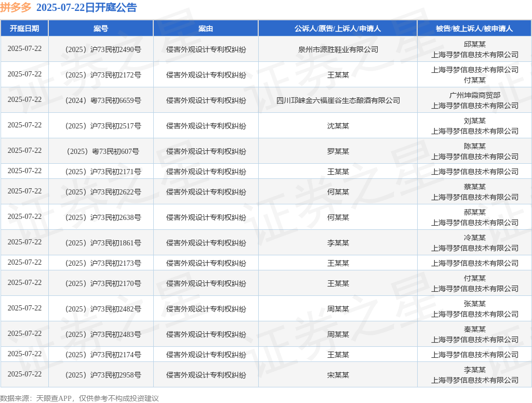The height and width of the screenshot is (403, 532).
Task: Click defendant 冷某某
Action: (475, 238)
